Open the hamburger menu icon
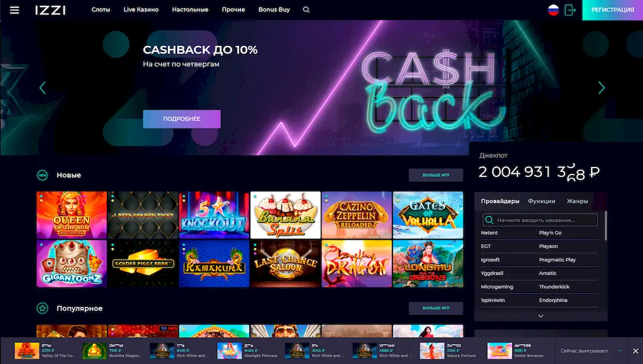 coord(14,10)
